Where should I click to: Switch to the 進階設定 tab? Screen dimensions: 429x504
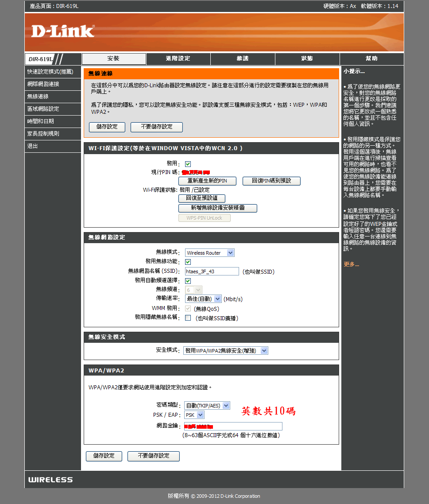point(178,59)
